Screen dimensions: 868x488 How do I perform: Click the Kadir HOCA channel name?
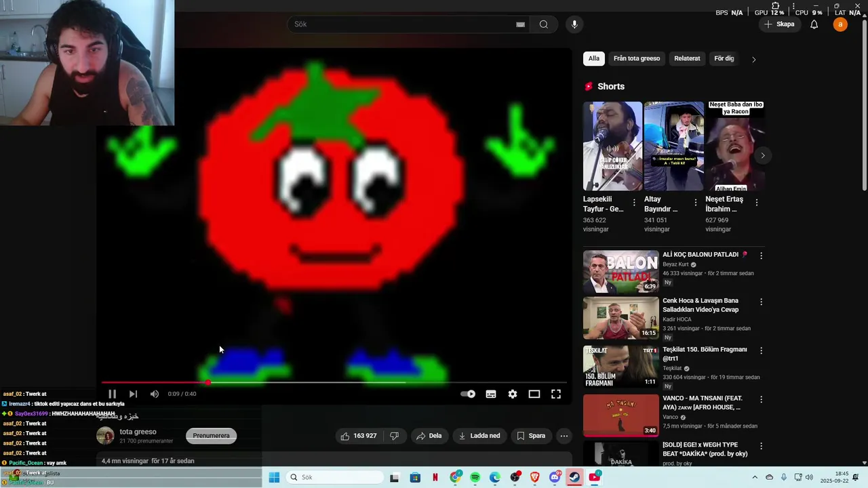(677, 319)
